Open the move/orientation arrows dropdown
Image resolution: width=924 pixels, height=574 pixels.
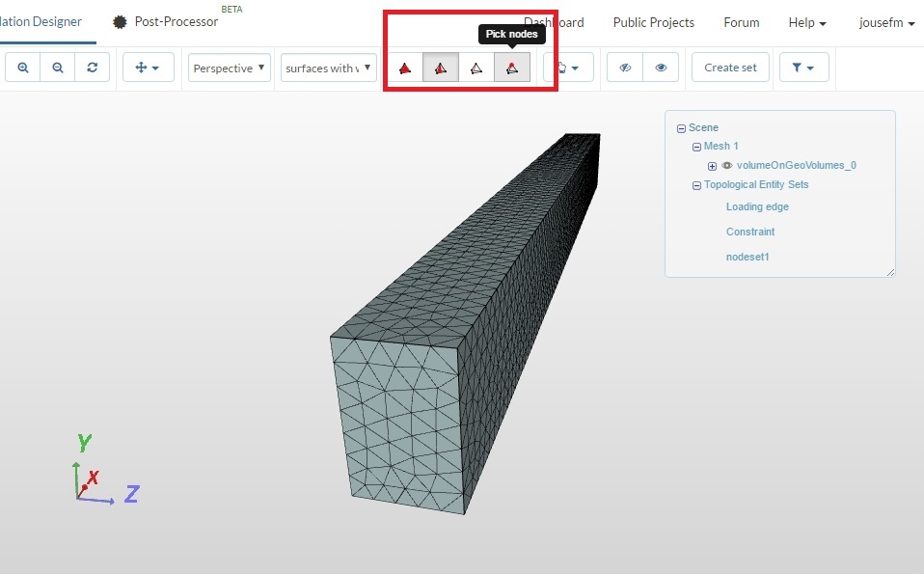click(x=148, y=68)
